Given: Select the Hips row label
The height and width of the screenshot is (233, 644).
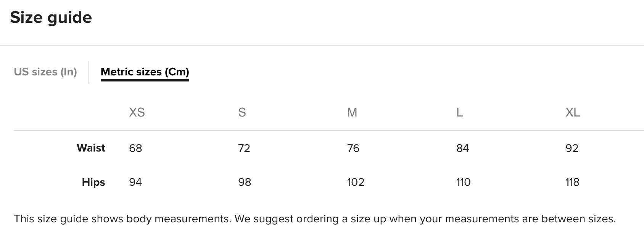Looking at the screenshot, I should point(93,182).
